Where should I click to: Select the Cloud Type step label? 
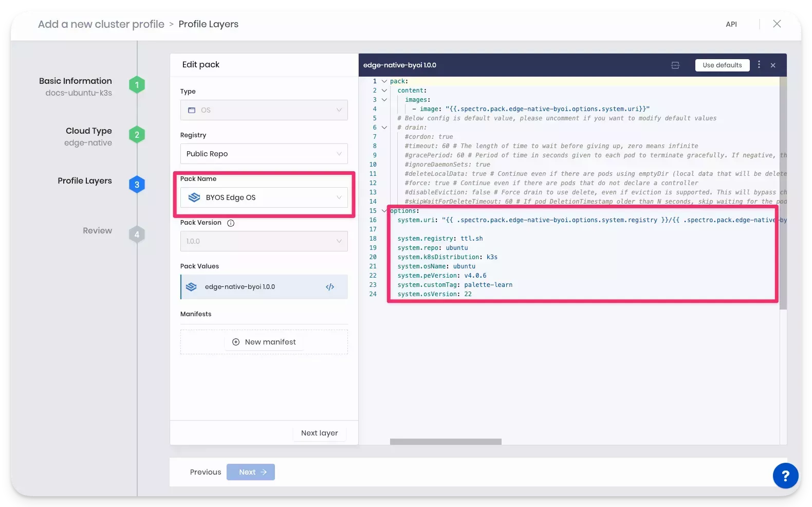(89, 131)
